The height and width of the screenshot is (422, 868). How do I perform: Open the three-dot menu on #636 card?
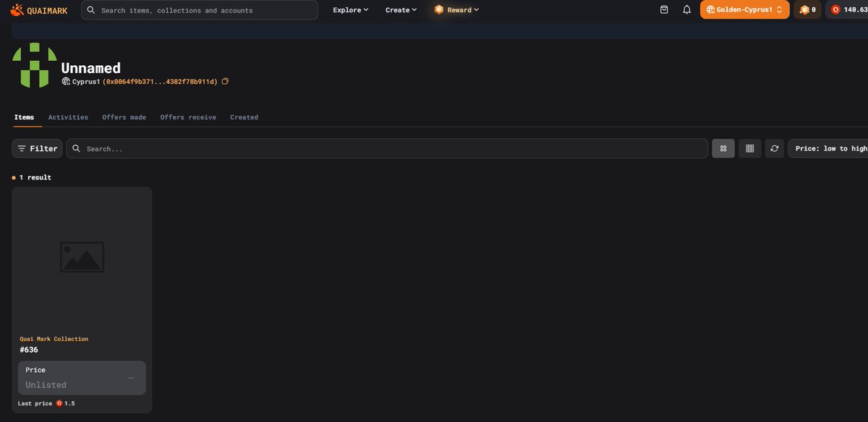coord(131,378)
